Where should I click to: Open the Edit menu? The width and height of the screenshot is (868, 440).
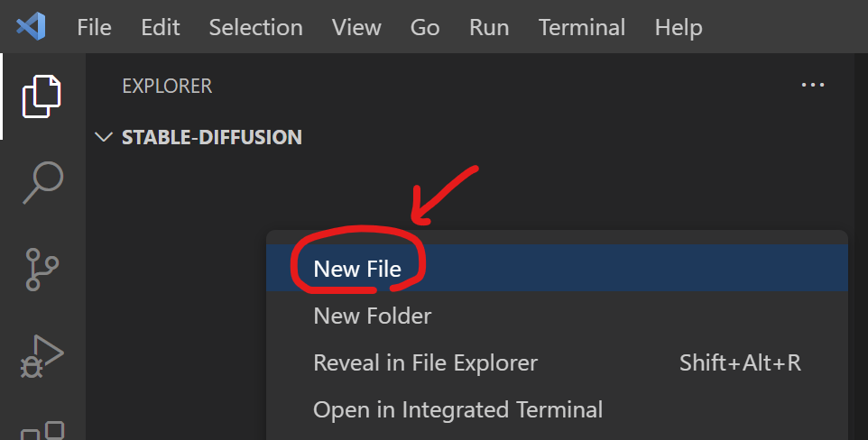(x=161, y=27)
